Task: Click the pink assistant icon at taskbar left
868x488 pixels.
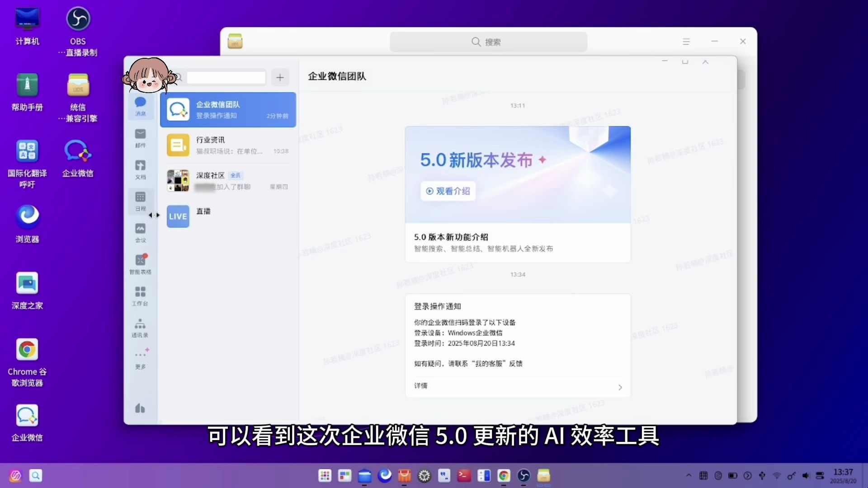Action: click(15, 475)
